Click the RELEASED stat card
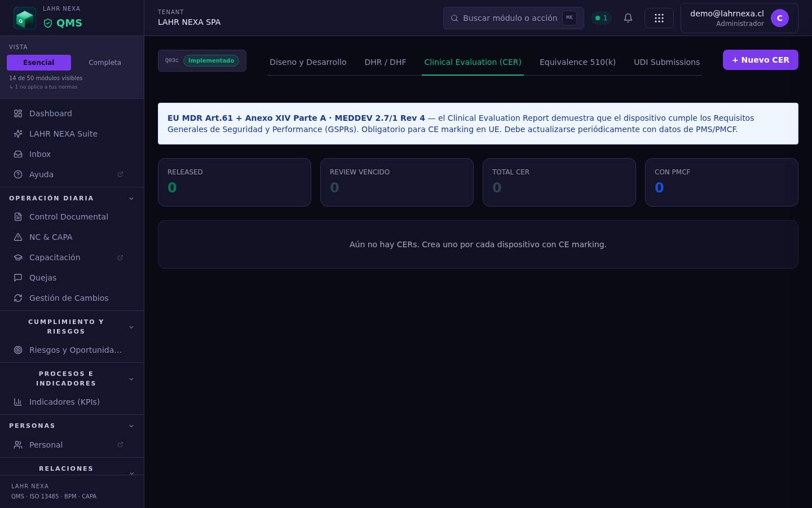This screenshot has height=508, width=812. [235, 182]
